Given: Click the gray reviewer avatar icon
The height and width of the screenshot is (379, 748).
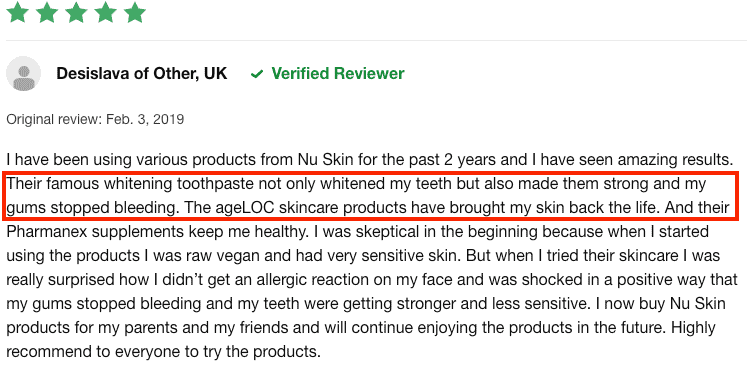Looking at the screenshot, I should pos(23,74).
